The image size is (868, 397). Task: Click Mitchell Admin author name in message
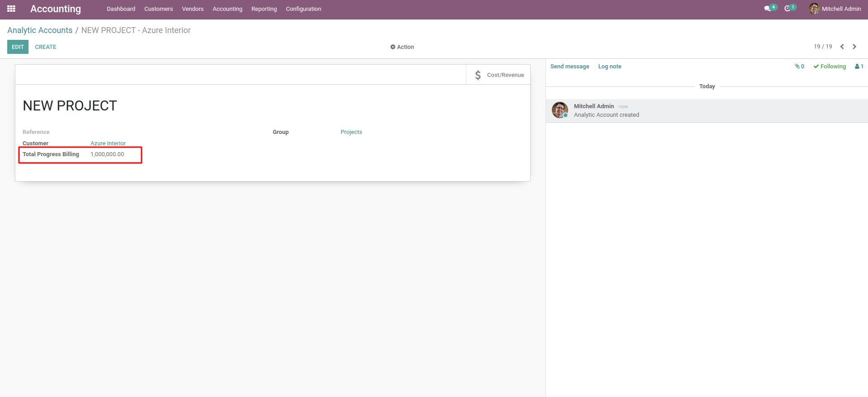click(x=594, y=106)
